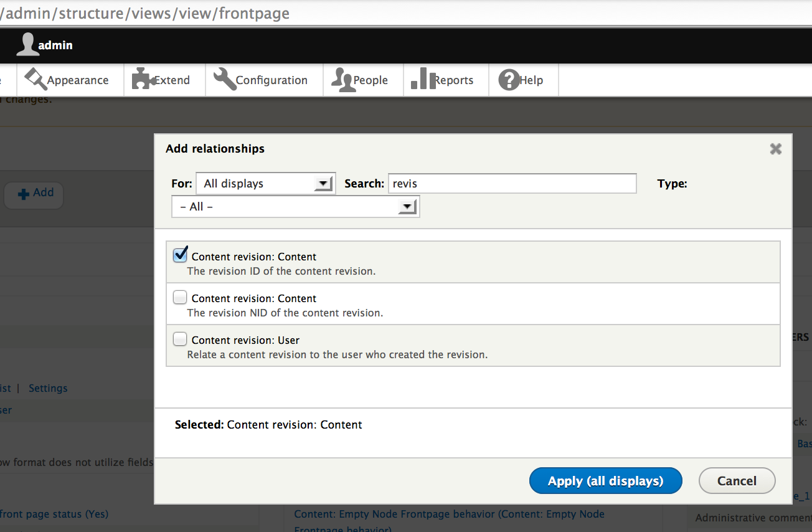Click the admin user avatar icon
Viewport: 812px width, 532px height.
27,45
